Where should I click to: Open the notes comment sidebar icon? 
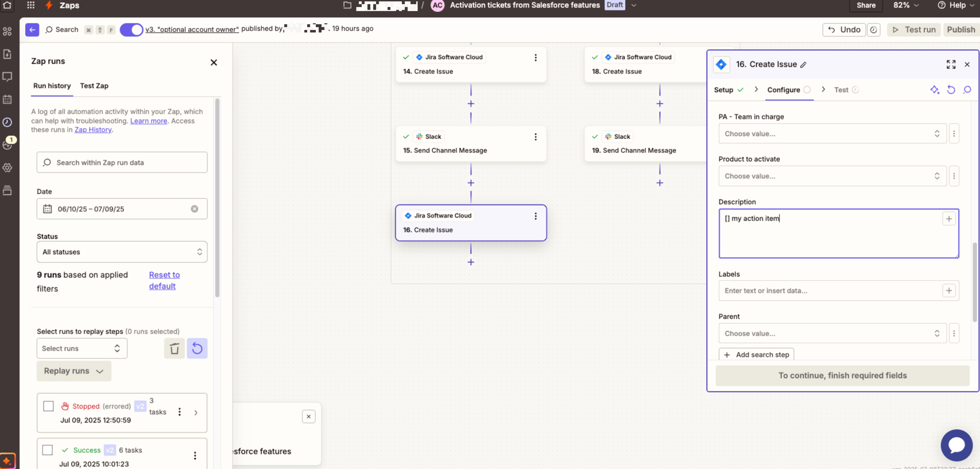point(7,76)
